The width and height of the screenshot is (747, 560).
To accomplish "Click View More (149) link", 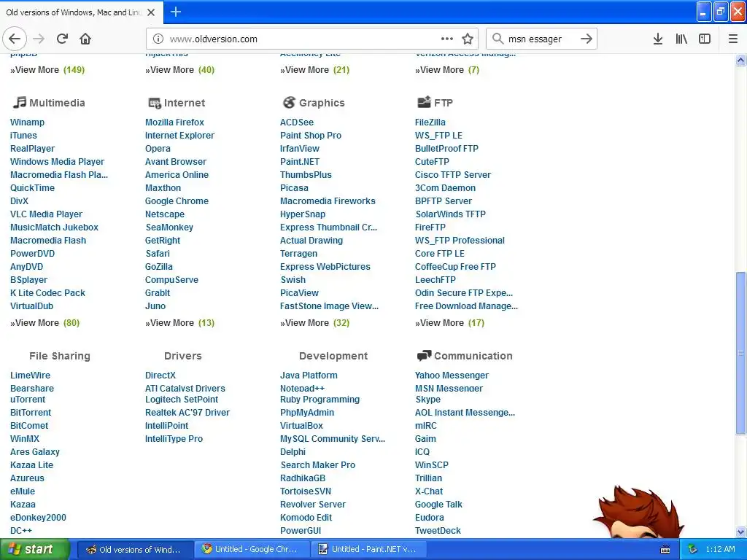I will 47,70.
